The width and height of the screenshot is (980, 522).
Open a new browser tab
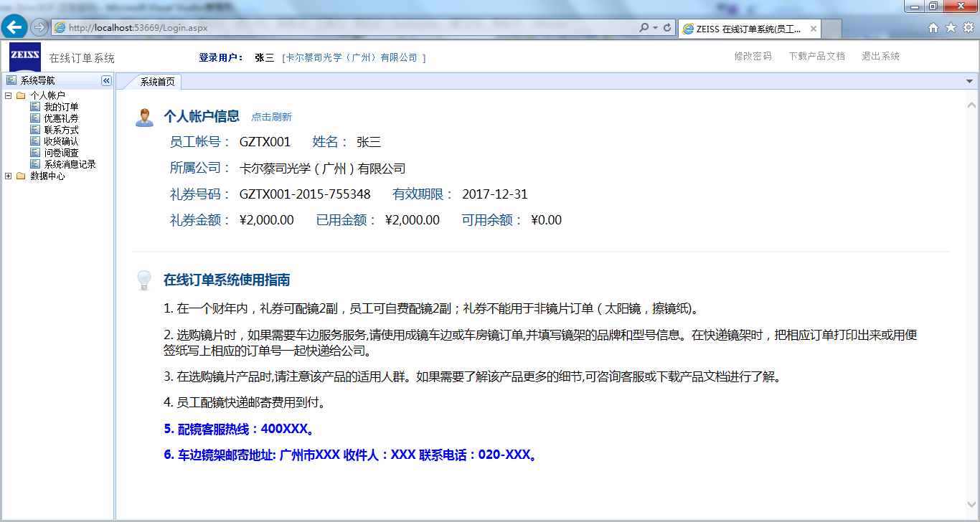click(831, 29)
